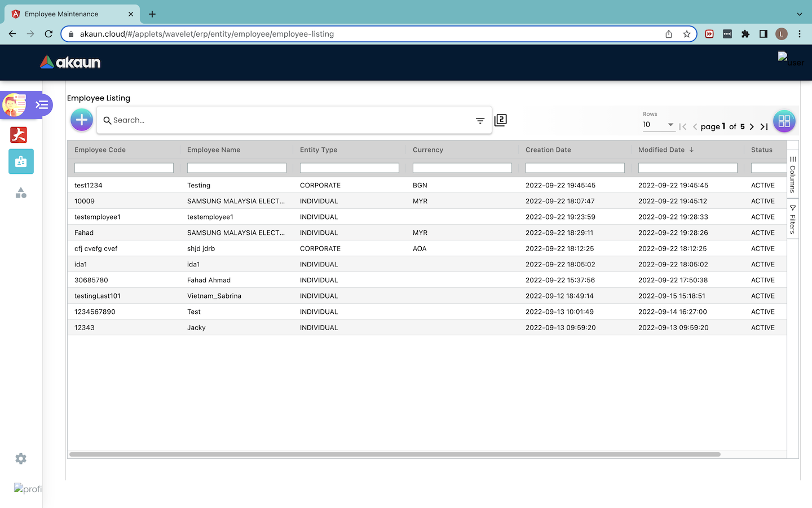
Task: Sort by Modified Date column header
Action: 661,150
